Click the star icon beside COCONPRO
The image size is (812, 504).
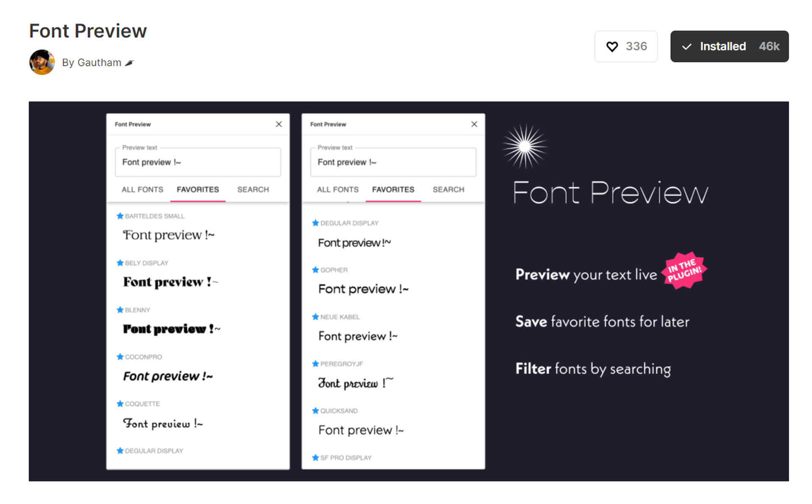[119, 357]
